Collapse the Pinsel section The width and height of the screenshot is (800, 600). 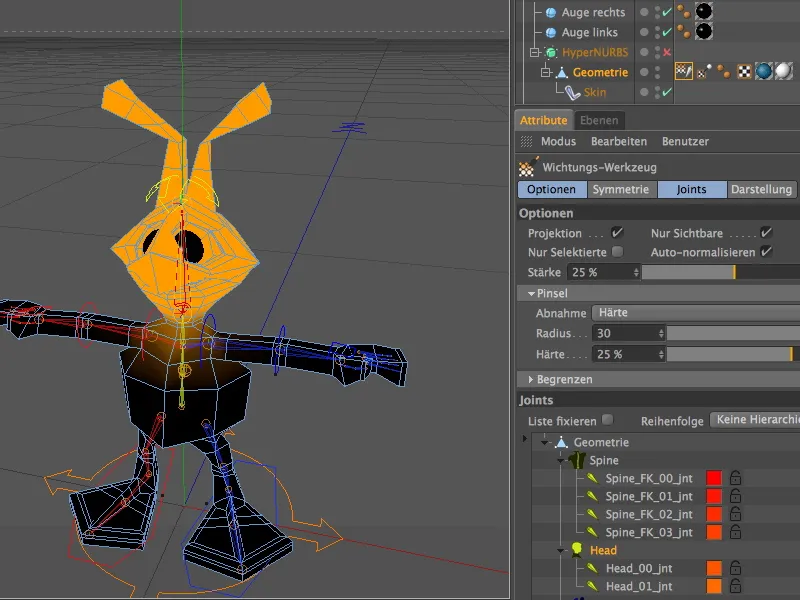tap(531, 293)
